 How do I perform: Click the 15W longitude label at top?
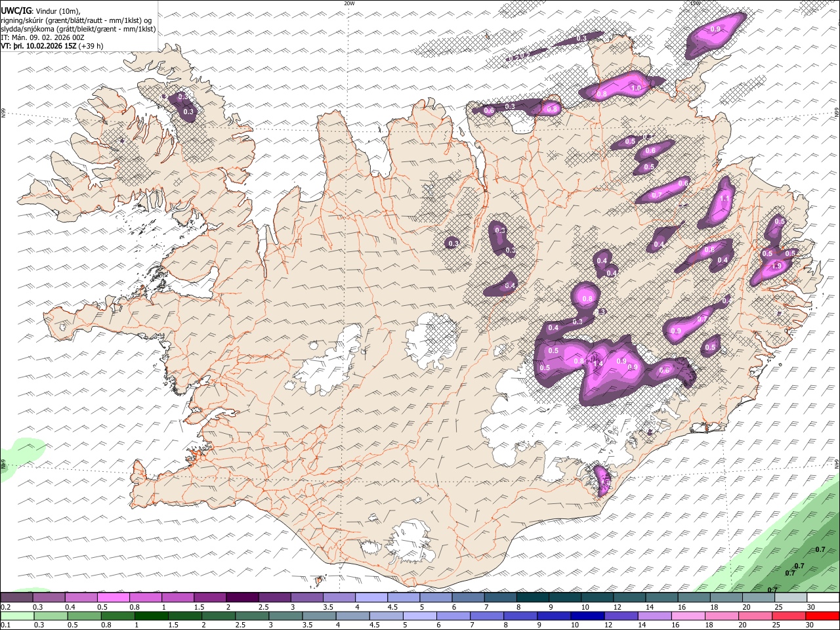point(696,3)
